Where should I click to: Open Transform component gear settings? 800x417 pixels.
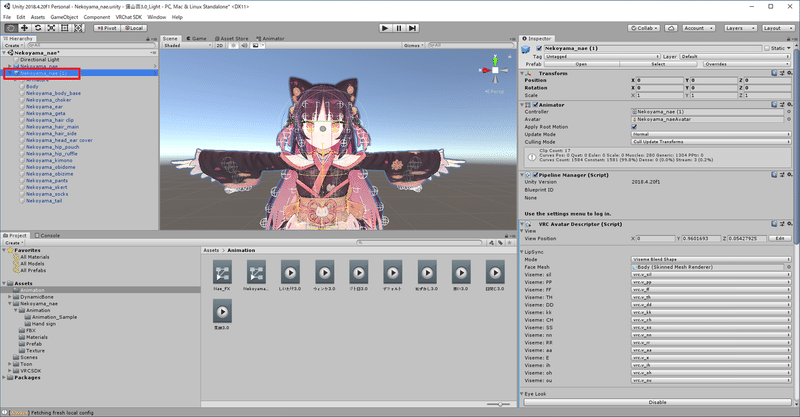click(789, 73)
